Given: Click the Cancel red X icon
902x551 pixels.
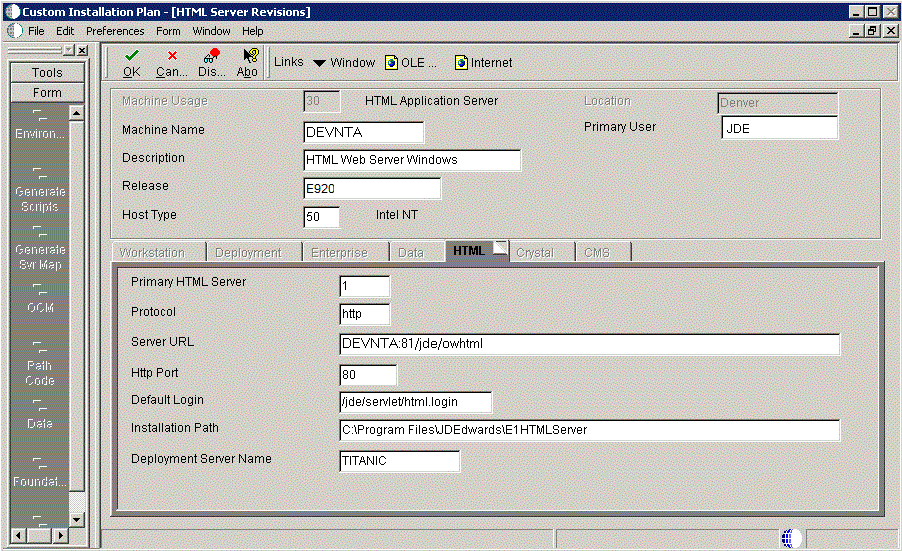Looking at the screenshot, I should point(172,55).
